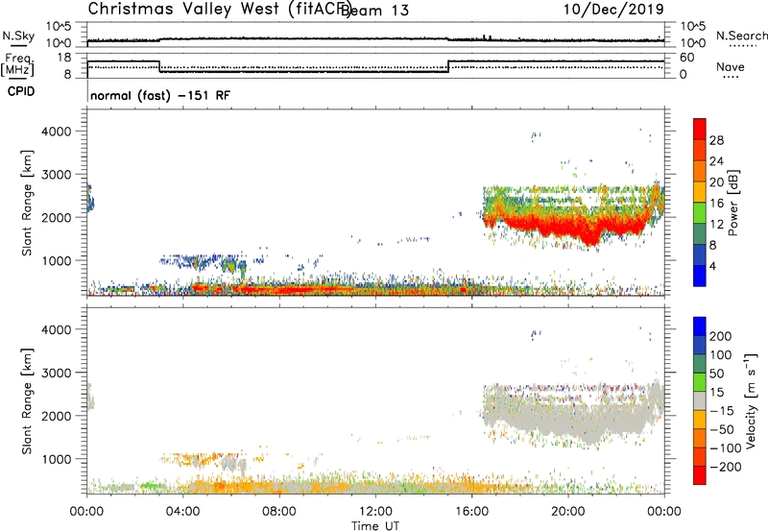
Task: Click the 'Slant Range [km]' label of velocity panel
Action: point(27,400)
